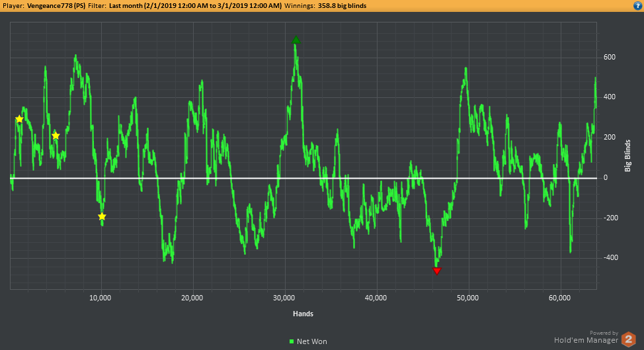The image size is (644, 350).
Task: Click the -400 y-axis label
Action: pos(611,257)
